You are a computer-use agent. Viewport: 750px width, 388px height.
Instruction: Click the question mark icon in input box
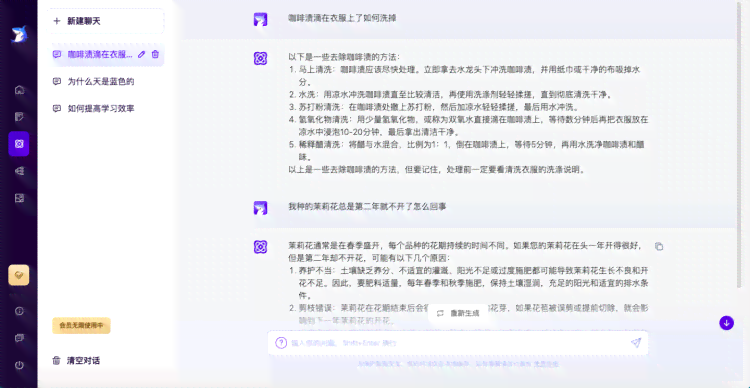pos(281,343)
